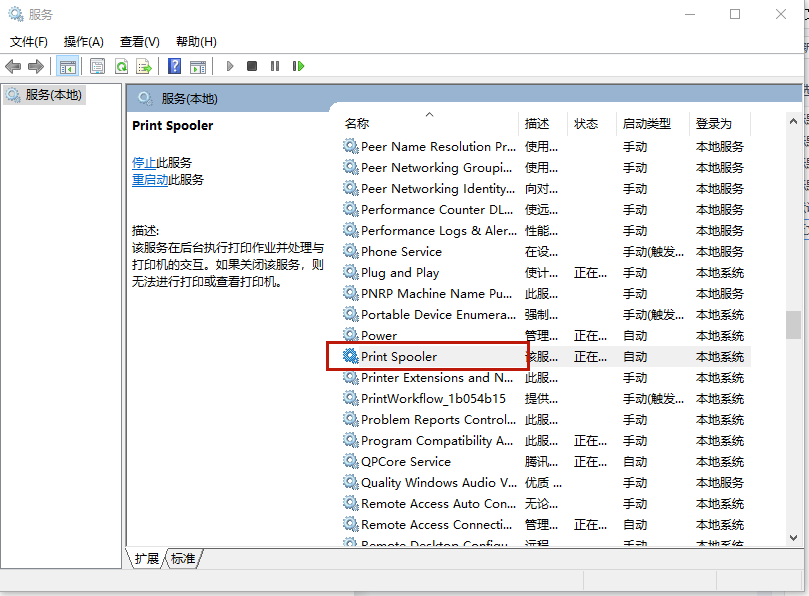Click the 停止 link to stop the service
Image resolution: width=809 pixels, height=596 pixels.
144,163
